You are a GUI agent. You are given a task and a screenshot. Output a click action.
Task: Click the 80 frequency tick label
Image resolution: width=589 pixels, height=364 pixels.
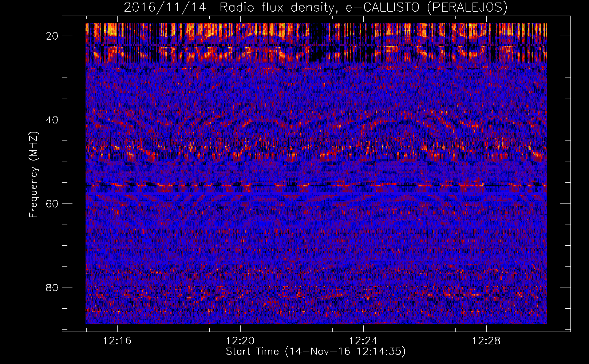tap(52, 288)
